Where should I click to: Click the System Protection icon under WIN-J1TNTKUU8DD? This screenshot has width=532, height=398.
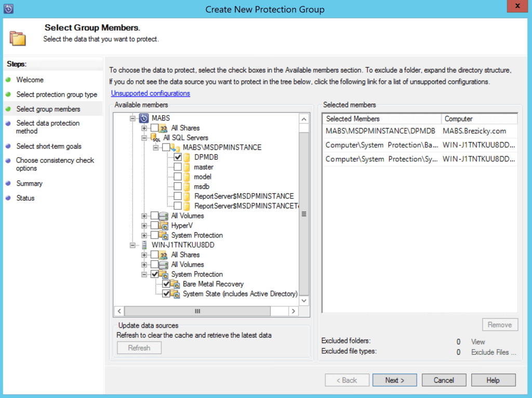(164, 274)
